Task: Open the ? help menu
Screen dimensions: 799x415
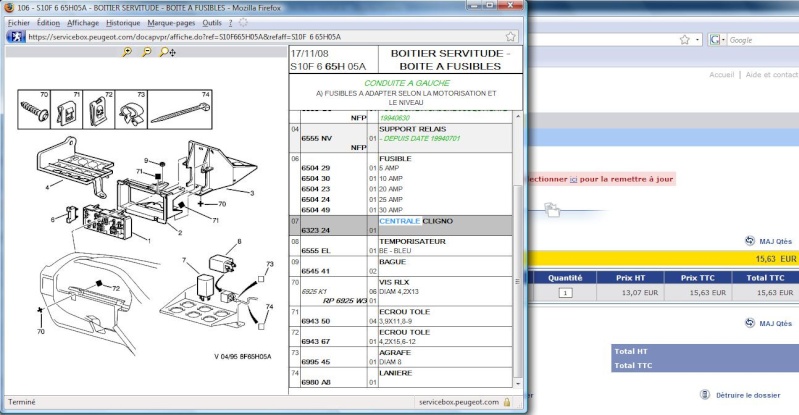Action: 230,23
